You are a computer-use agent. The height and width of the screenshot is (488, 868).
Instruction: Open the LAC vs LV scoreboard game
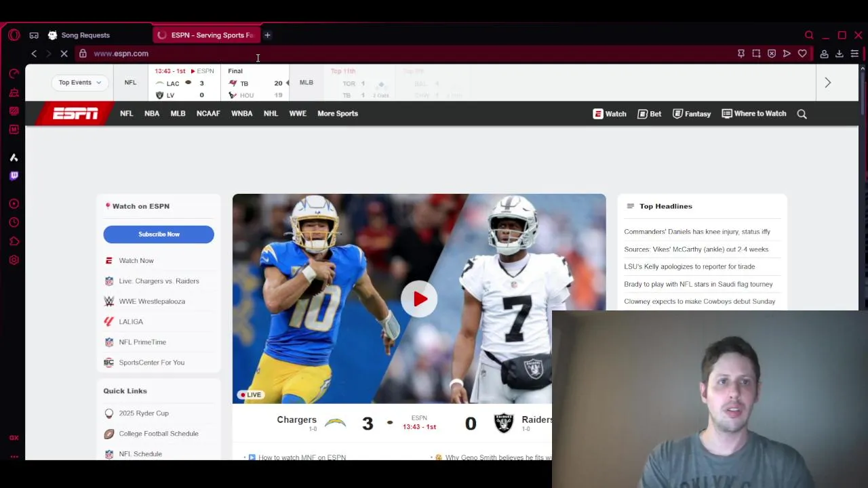point(184,83)
